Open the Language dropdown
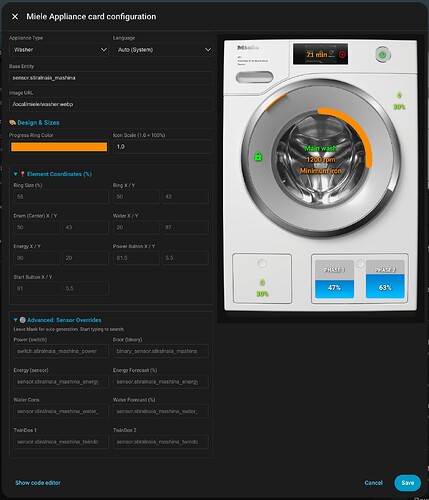429x500 pixels. pos(163,50)
